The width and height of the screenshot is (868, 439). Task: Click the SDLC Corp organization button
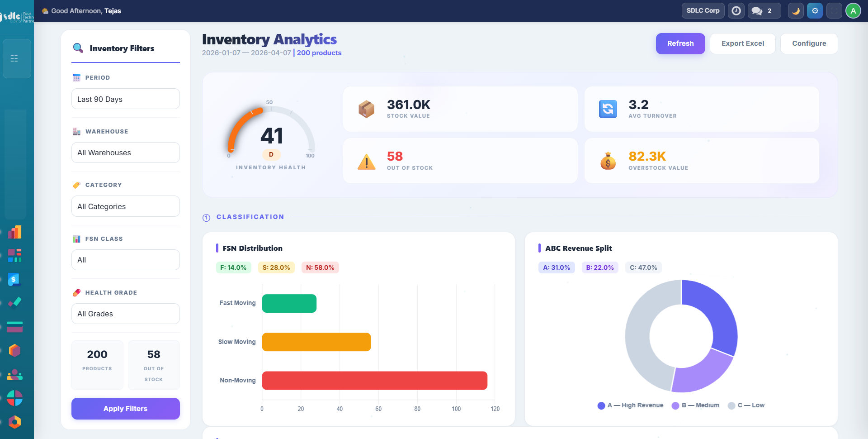click(x=703, y=10)
